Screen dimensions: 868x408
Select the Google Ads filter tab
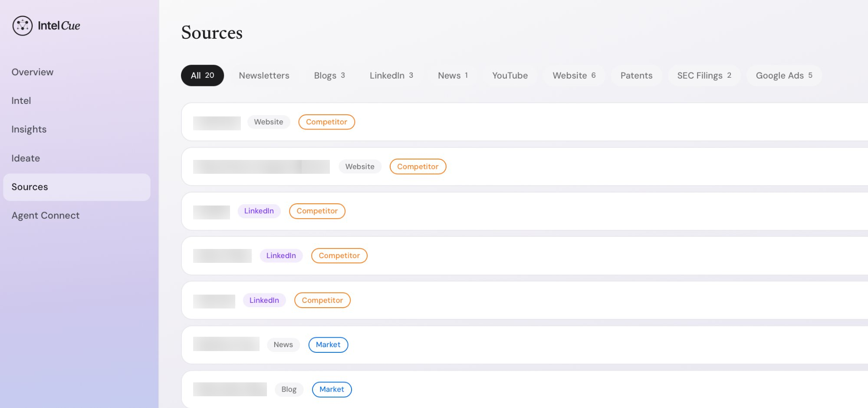pyautogui.click(x=784, y=76)
